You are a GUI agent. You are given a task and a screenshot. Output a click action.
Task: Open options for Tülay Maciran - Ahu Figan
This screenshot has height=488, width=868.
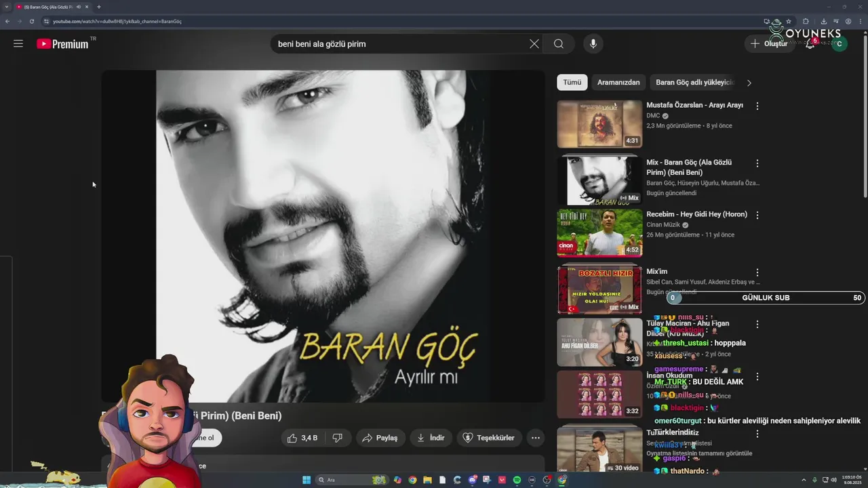click(x=757, y=324)
